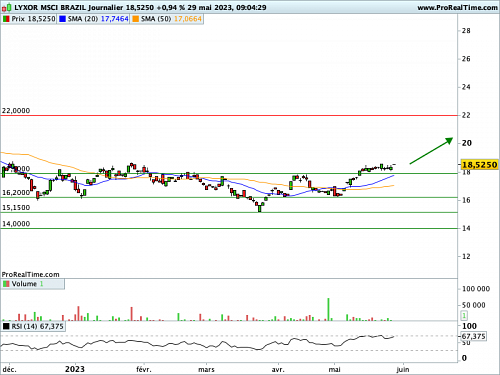Screen dimensions: 500x375
Task: Click the 24 price axis label
Action: point(466,87)
